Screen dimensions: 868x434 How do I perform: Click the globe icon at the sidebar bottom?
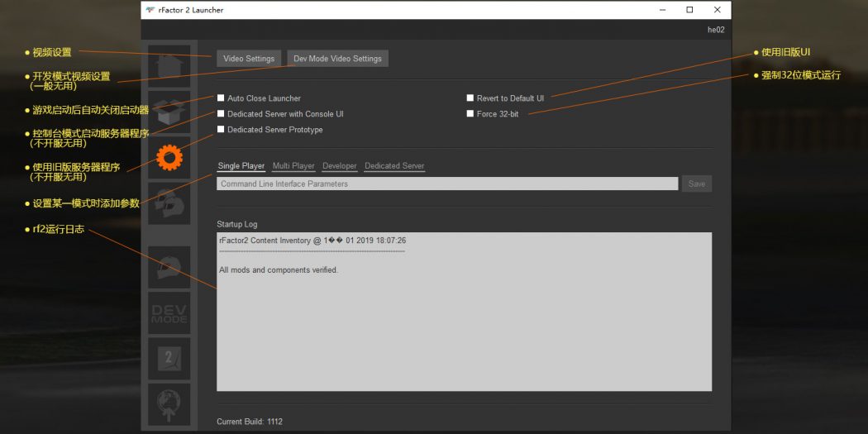click(x=169, y=405)
